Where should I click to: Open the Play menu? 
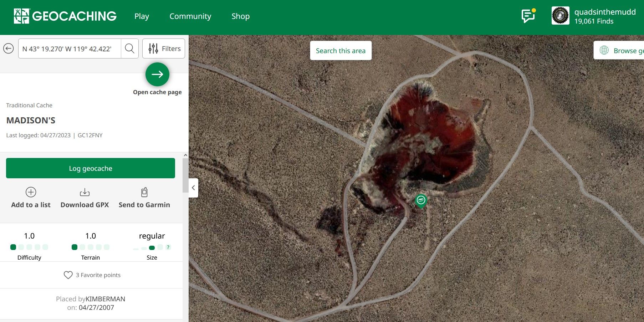click(x=142, y=16)
